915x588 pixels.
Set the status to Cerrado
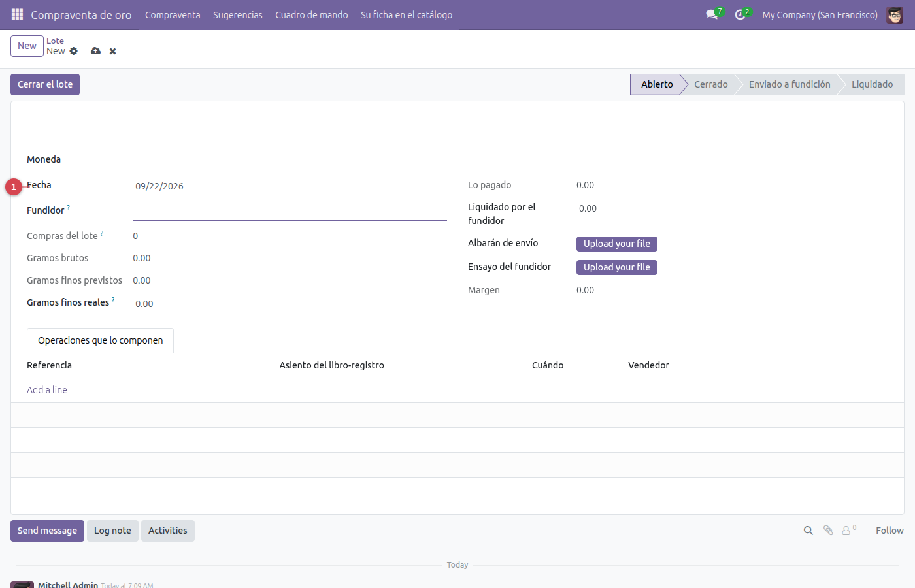tap(710, 84)
